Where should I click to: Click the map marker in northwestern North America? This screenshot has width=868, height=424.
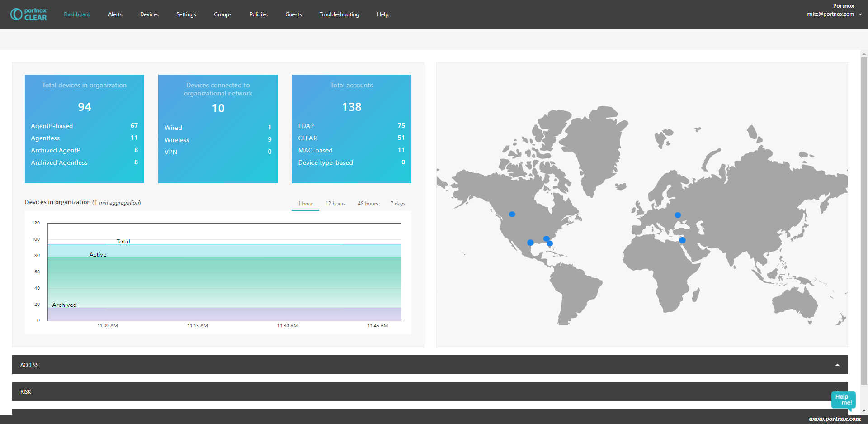click(x=512, y=214)
